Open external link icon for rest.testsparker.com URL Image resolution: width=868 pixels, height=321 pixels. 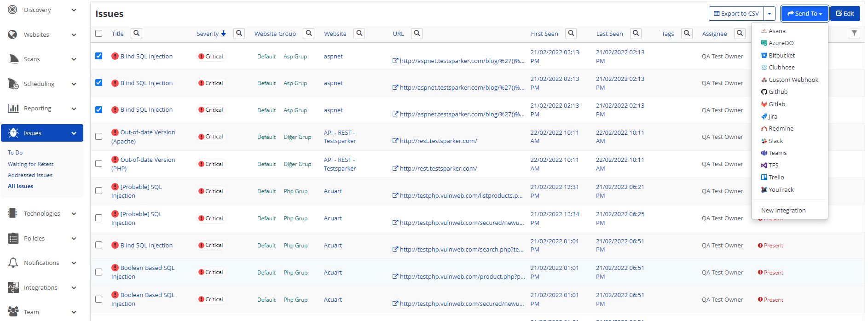(x=395, y=141)
